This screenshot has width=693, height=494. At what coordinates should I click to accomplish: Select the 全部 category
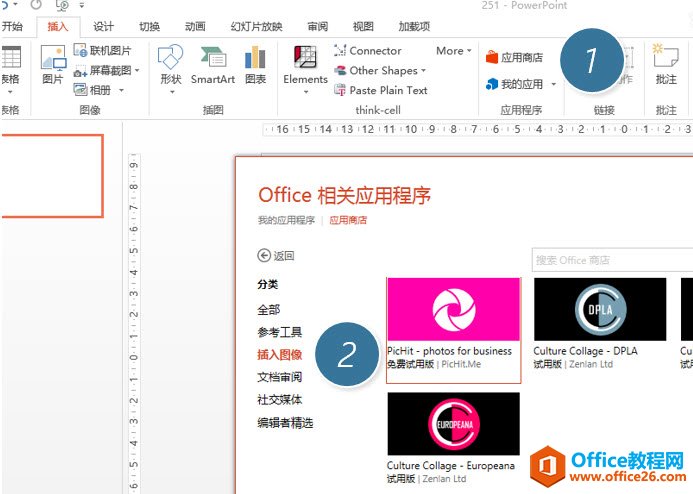coord(269,309)
